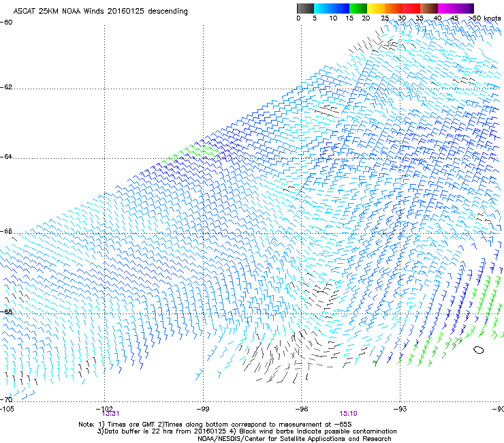Click the purple '13:31' pass time label

coord(110,414)
